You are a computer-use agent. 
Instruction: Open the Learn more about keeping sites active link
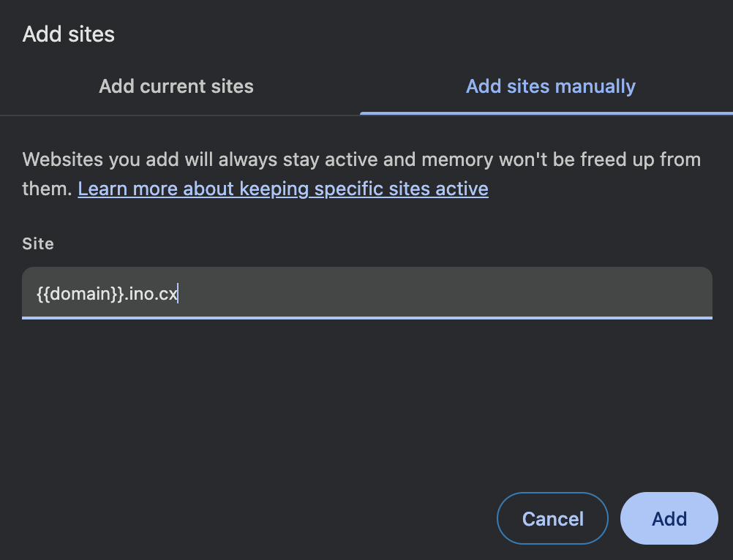283,189
